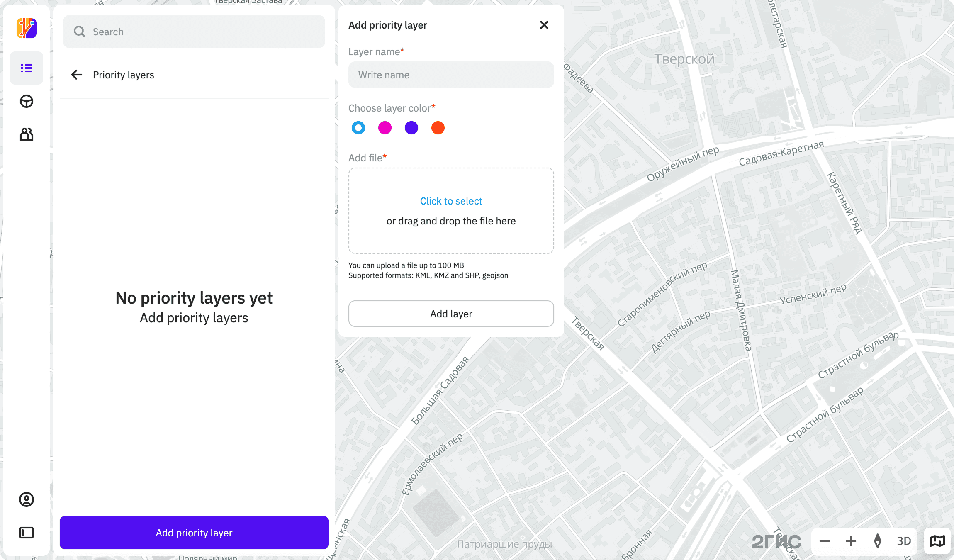Click the 'No priority layers yet' text
Viewport: 954px width, 560px height.
[x=194, y=298]
